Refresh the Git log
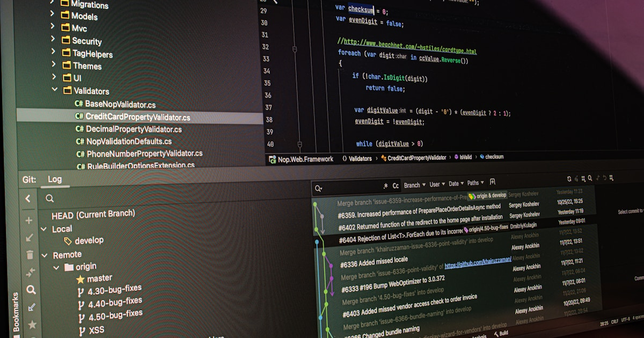 tap(568, 178)
